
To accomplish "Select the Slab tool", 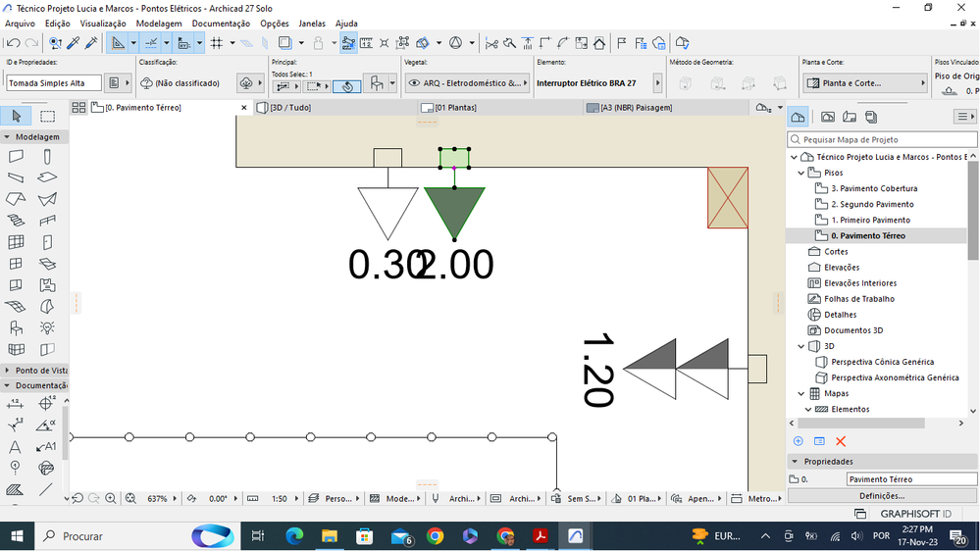I will [x=47, y=178].
